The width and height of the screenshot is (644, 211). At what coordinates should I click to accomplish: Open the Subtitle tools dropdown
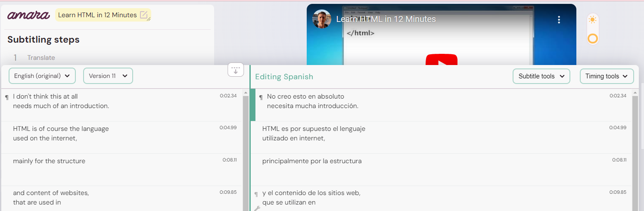541,76
